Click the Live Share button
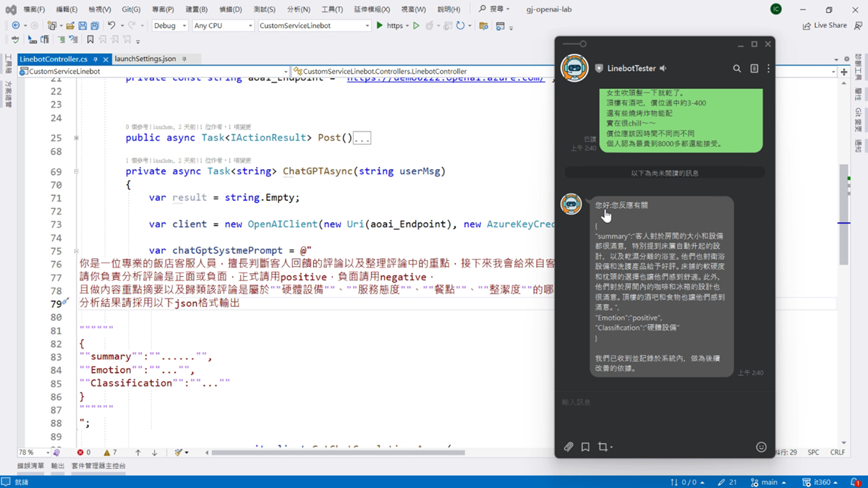The height and width of the screenshot is (488, 868). click(825, 25)
